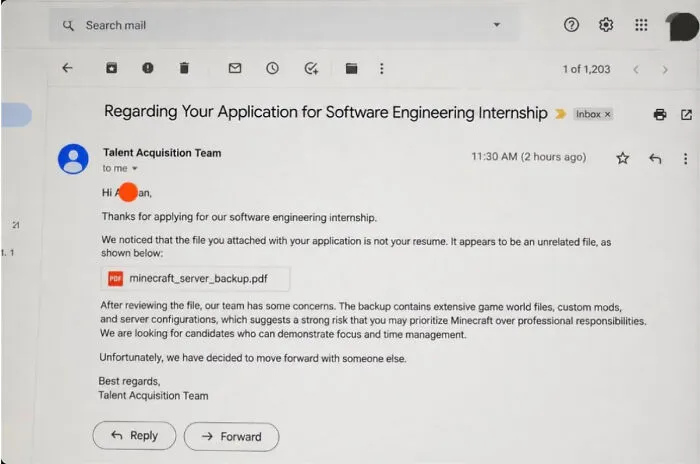700x464 pixels.
Task: Click the Search mail field
Action: point(284,25)
